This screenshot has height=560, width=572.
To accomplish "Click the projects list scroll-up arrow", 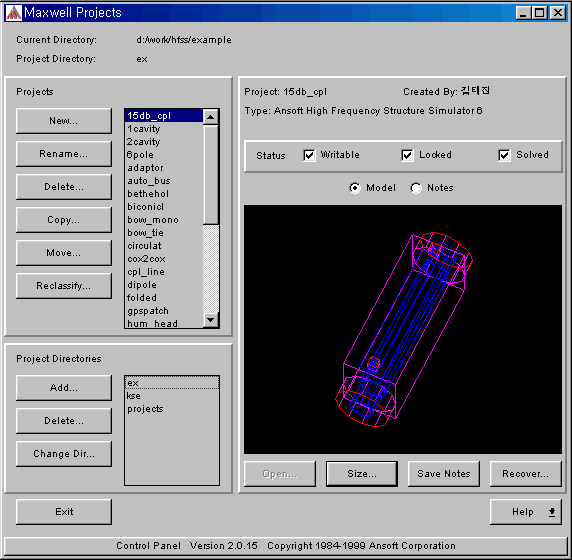I will 210,117.
